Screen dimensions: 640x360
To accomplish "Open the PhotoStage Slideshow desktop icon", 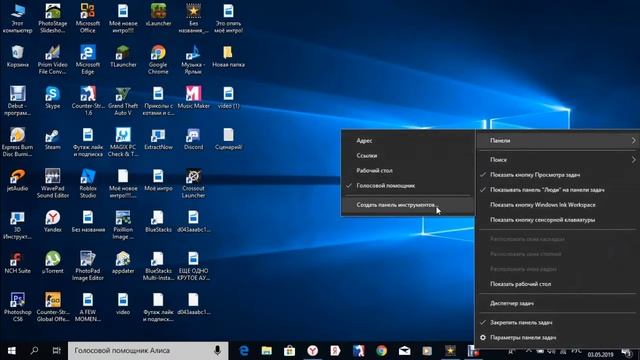I will [x=53, y=18].
